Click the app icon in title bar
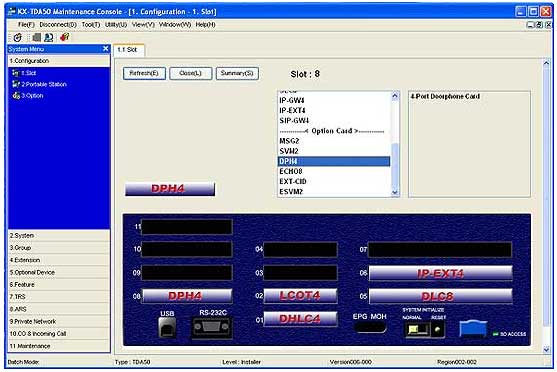The image size is (557, 372). 12,12
